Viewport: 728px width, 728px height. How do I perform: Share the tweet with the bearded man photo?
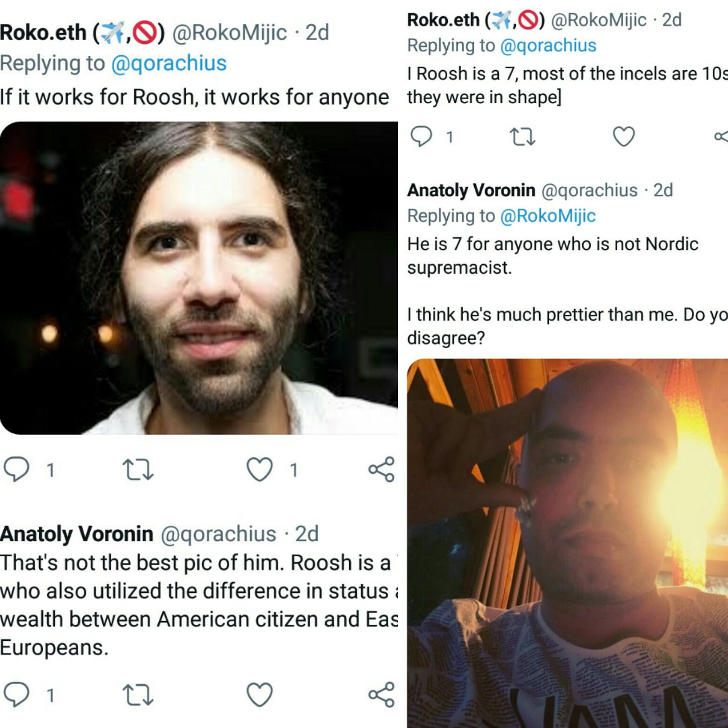(382, 469)
